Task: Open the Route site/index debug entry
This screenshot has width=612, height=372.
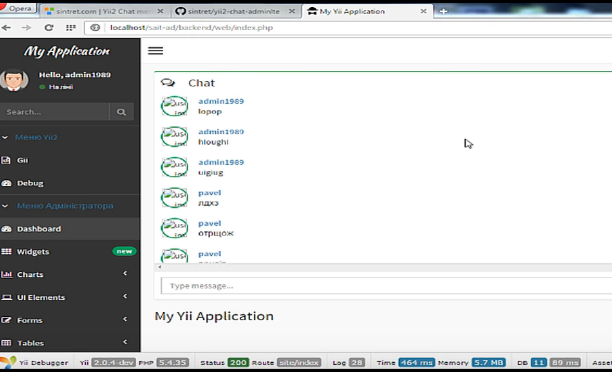Action: (286, 363)
